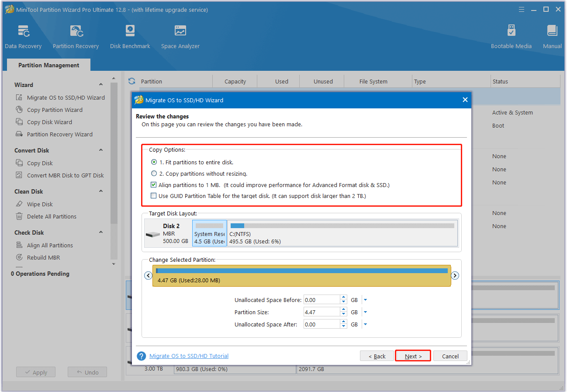Close the Migrate OS wizard dialog

[465, 100]
